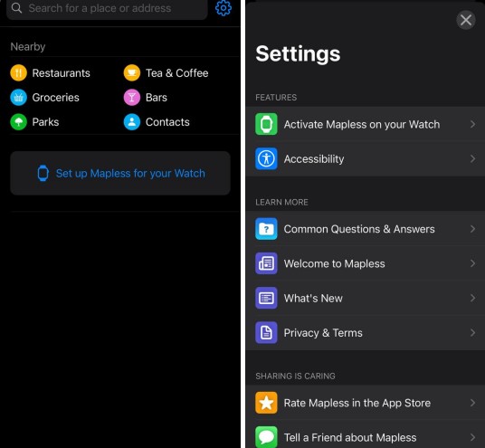Open Common Questions & Answers
Image resolution: width=485 pixels, height=448 pixels.
pos(366,229)
